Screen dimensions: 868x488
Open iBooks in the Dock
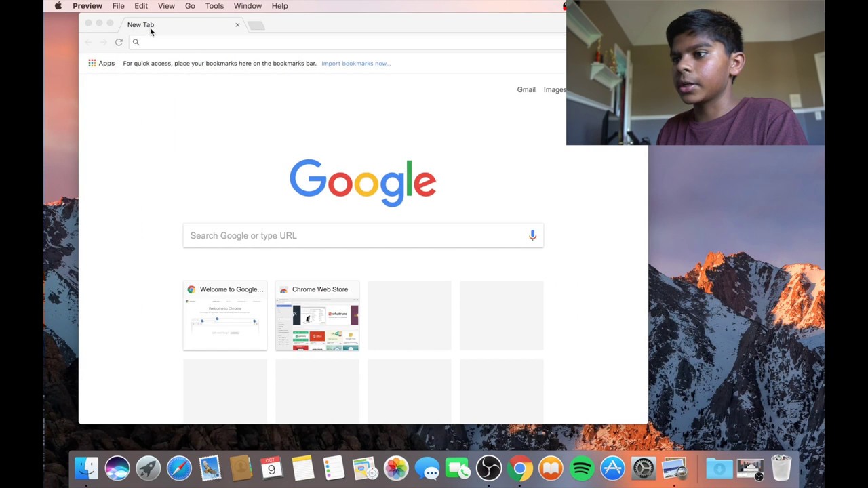tap(551, 468)
